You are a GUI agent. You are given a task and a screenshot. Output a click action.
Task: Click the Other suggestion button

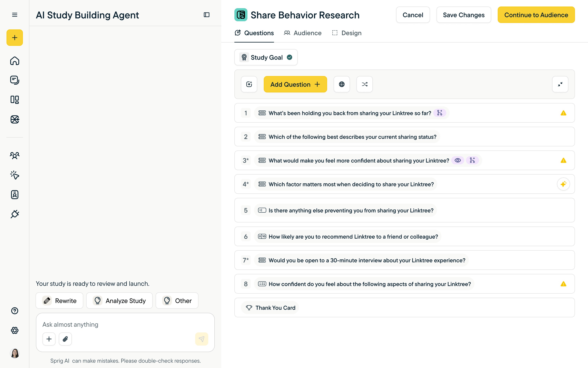pos(177,301)
